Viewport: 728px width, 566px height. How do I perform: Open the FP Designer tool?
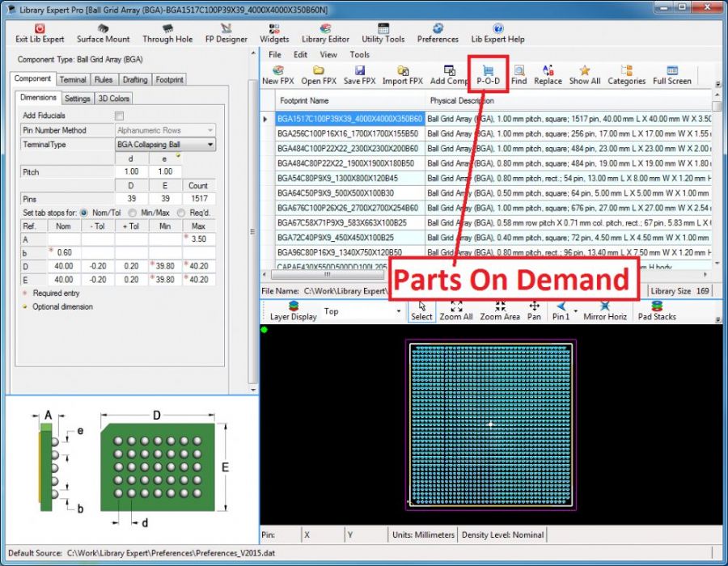(226, 33)
